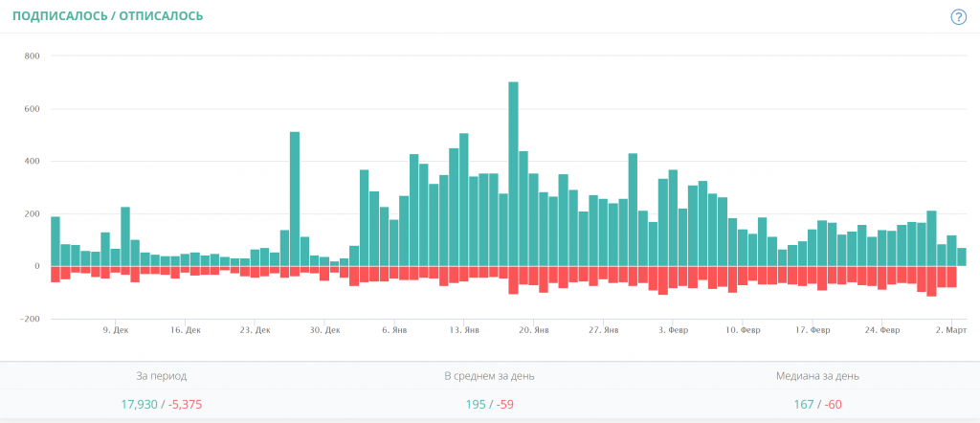Select the "9. Дек" x-axis label
Image resolution: width=980 pixels, height=423 pixels.
coord(114,329)
